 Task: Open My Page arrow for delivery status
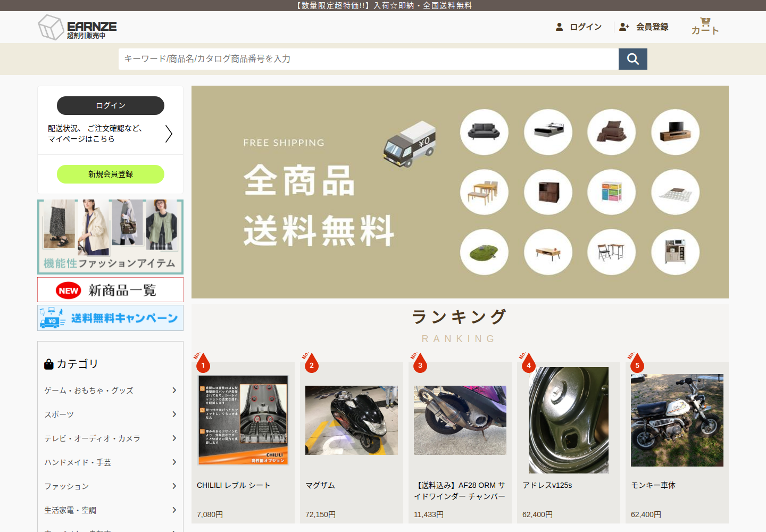coord(169,134)
